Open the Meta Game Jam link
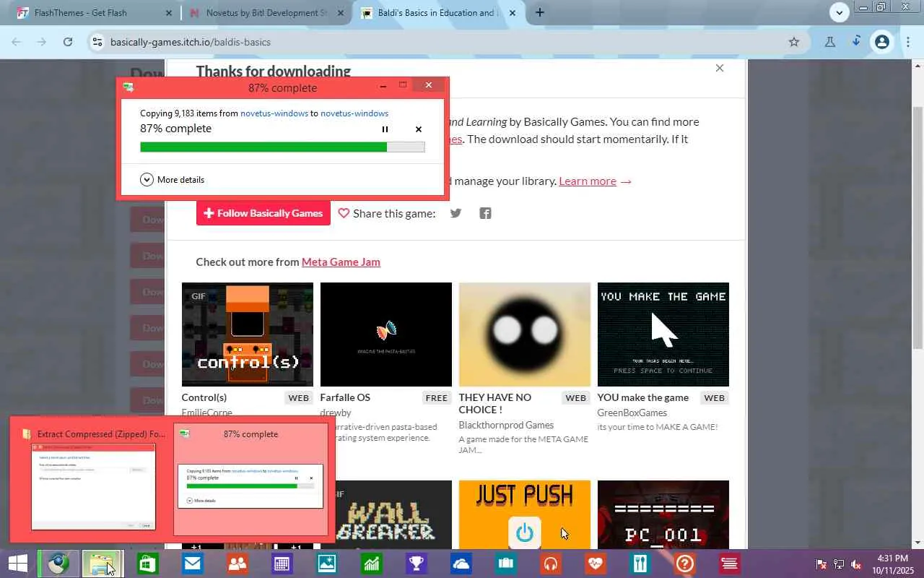924x578 pixels. click(341, 262)
